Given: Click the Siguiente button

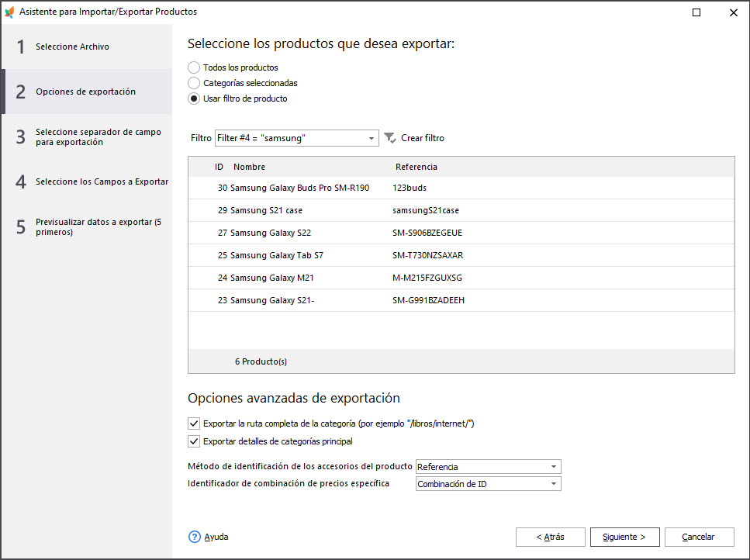Looking at the screenshot, I should tap(624, 537).
